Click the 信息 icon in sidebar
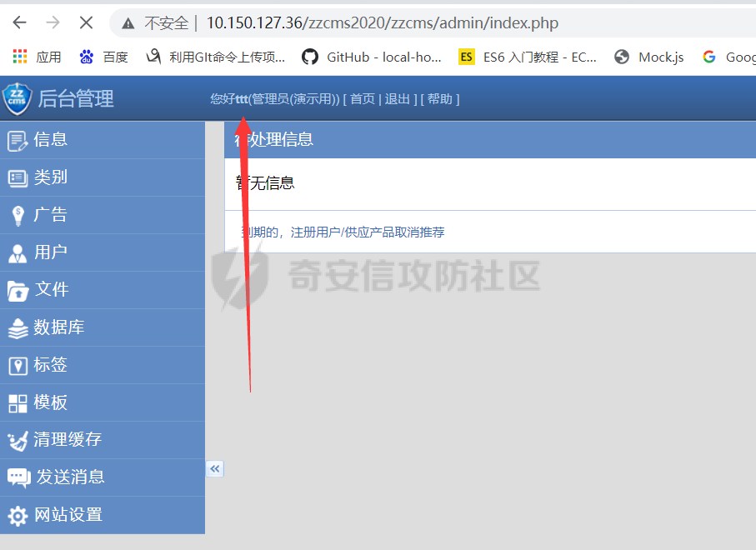Image resolution: width=756 pixels, height=550 pixels. click(x=18, y=140)
